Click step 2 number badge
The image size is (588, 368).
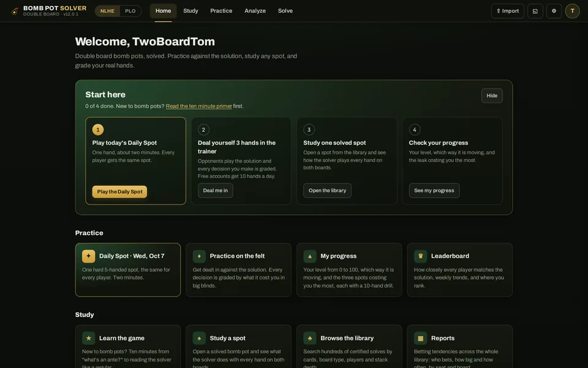pyautogui.click(x=203, y=129)
